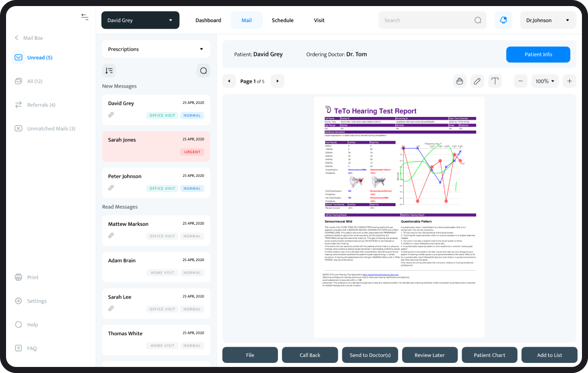Screen dimensions: 588x373
Task: Go back using the Mail Box arrow
Action: [17, 38]
